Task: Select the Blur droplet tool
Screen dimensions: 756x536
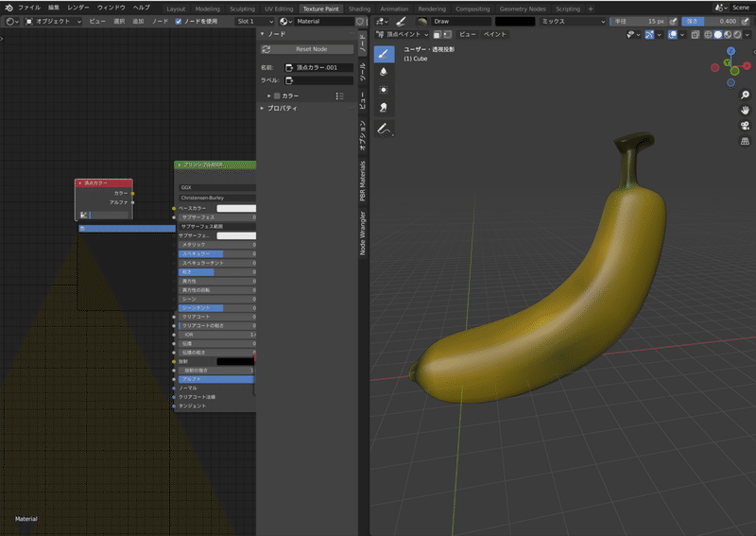Action: click(x=384, y=72)
